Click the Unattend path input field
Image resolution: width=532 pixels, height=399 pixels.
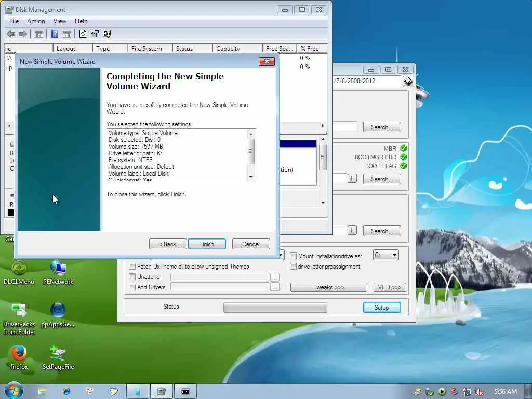pyautogui.click(x=220, y=277)
